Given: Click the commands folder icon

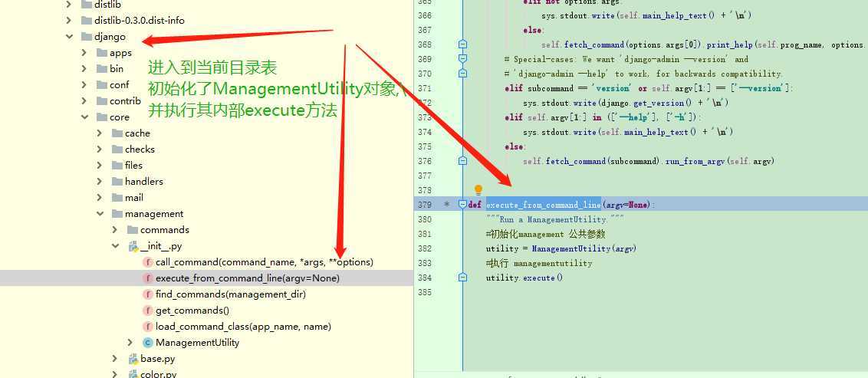Looking at the screenshot, I should click(133, 229).
